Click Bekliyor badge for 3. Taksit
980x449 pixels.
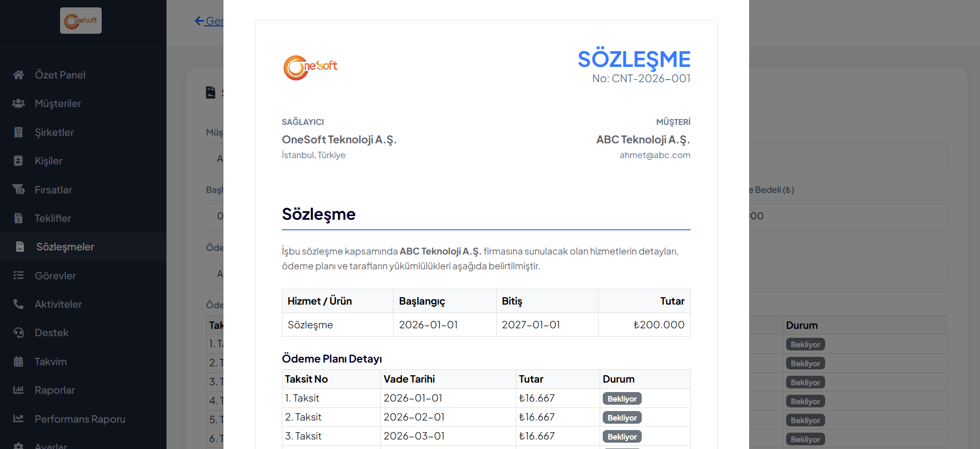point(622,437)
